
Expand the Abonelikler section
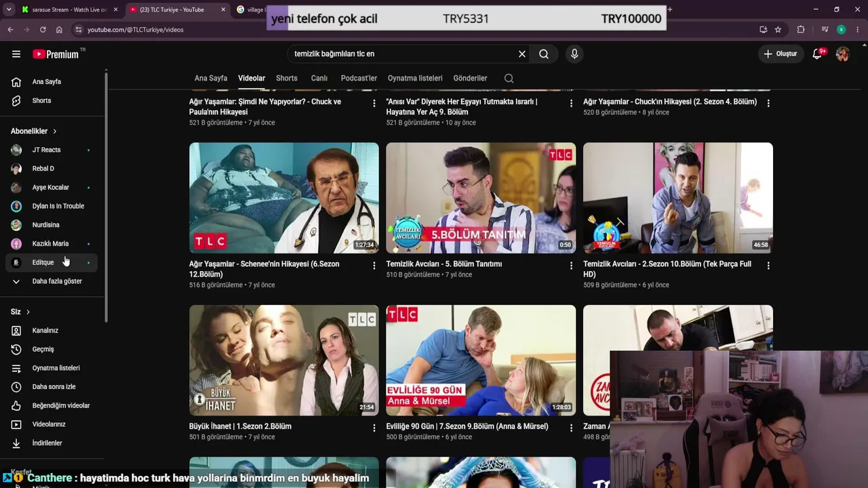point(34,131)
